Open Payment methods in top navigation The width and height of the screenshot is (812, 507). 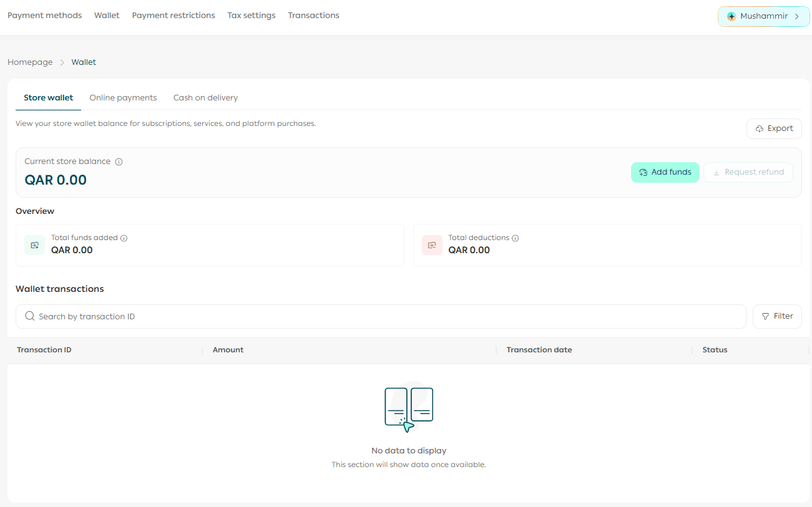pos(44,15)
